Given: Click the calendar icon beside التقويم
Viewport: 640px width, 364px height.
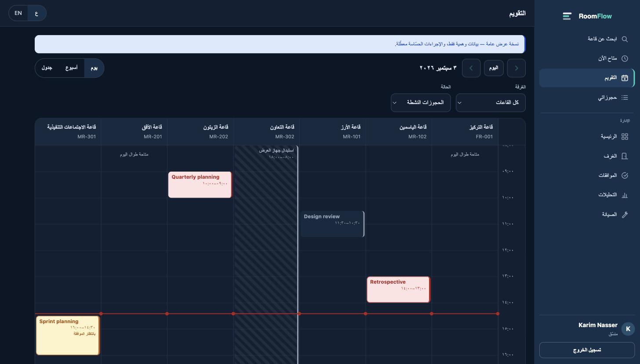Looking at the screenshot, I should coord(625,78).
